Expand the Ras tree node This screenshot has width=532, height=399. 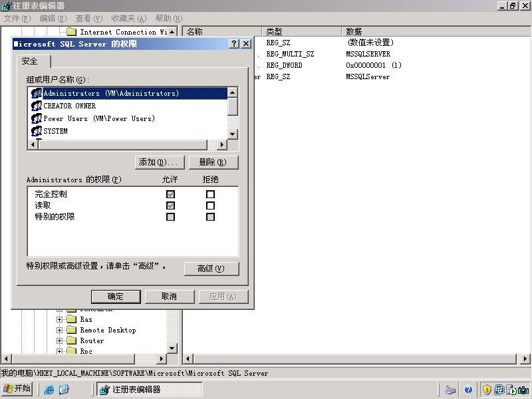(x=59, y=319)
